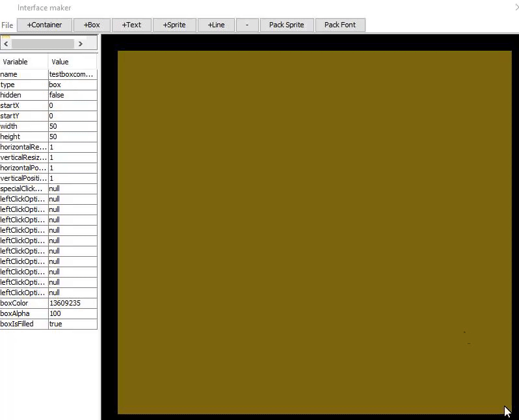
Task: Select the specialClick... null value cell
Action: click(73, 189)
